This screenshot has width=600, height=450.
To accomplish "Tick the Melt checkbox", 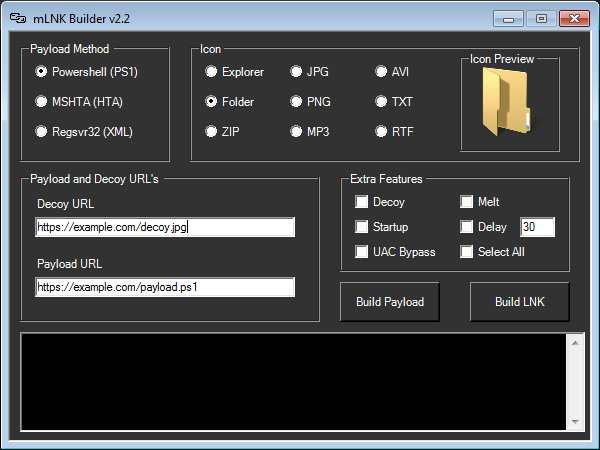I will click(x=467, y=202).
